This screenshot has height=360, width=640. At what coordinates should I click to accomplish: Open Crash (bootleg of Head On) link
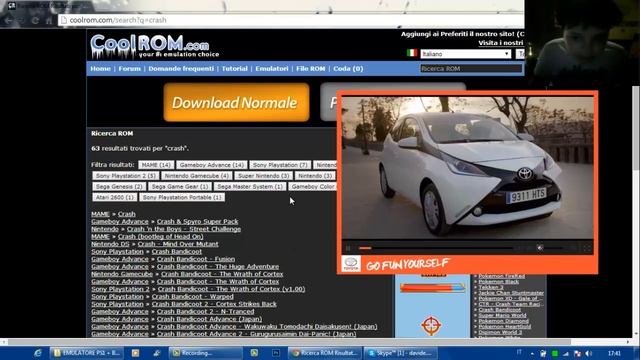[160, 236]
